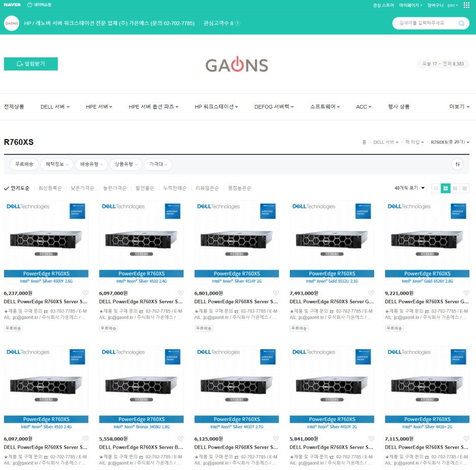Select 리뷰많은순 sort option
Screen dimensions: 476x470
[x=207, y=189]
